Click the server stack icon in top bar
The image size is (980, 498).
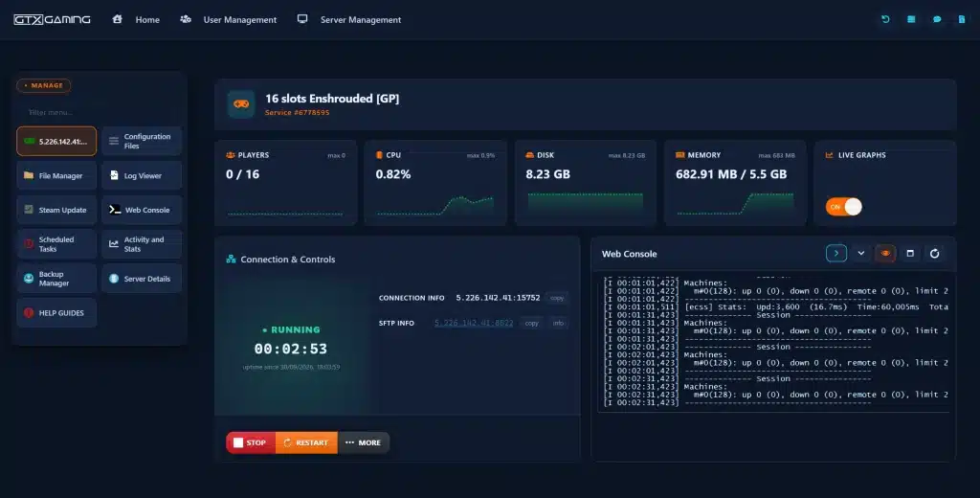(x=911, y=19)
